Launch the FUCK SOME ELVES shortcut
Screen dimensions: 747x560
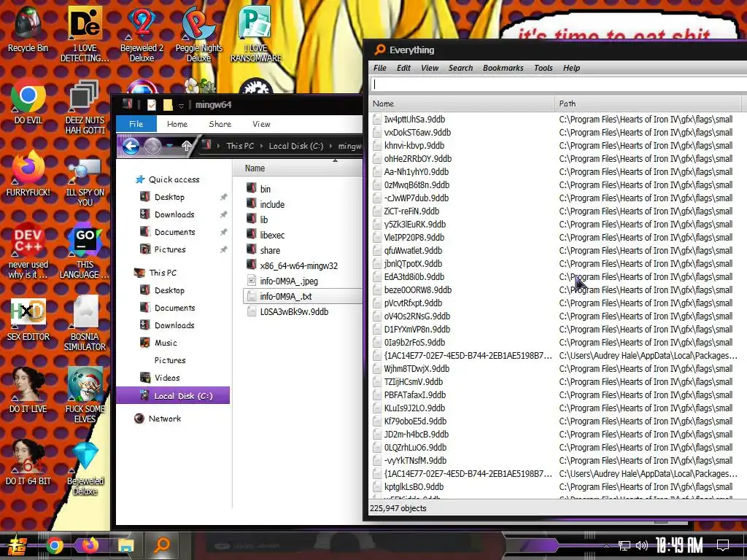click(x=85, y=395)
